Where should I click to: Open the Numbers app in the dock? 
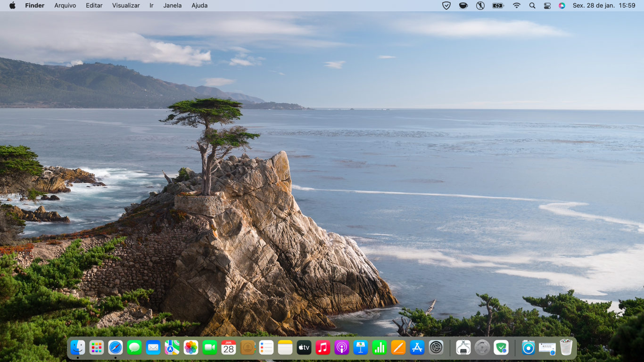tap(380, 348)
